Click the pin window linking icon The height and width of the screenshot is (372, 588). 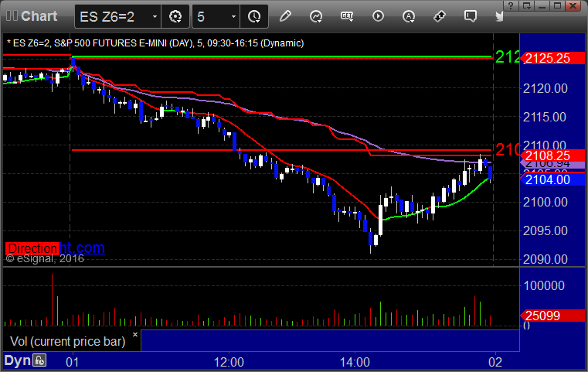(x=440, y=16)
